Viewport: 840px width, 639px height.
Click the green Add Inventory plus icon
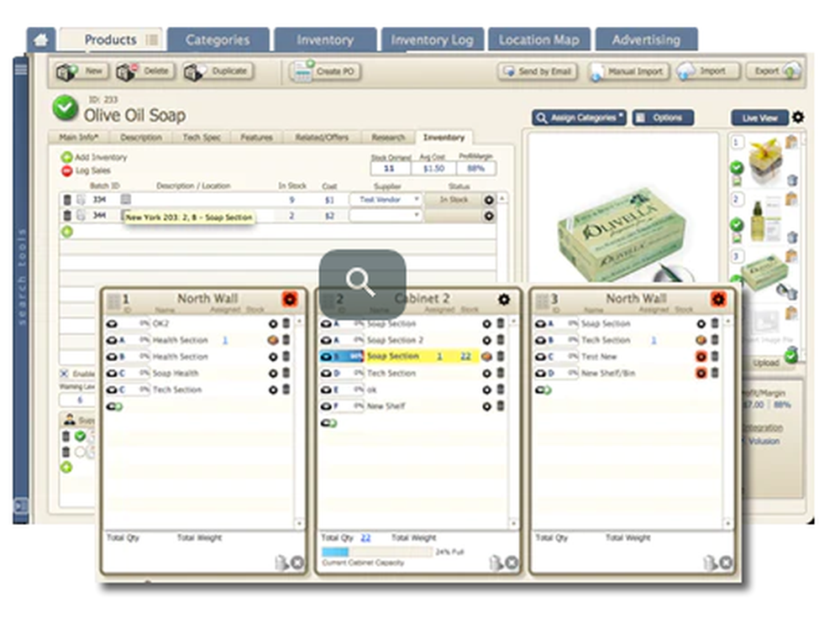pyautogui.click(x=66, y=157)
